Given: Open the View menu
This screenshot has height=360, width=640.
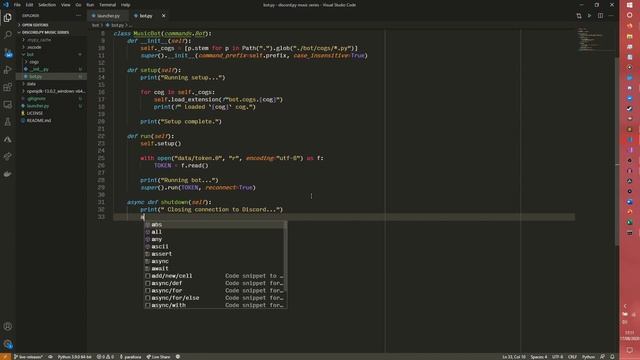Looking at the screenshot, I should coord(66,5).
